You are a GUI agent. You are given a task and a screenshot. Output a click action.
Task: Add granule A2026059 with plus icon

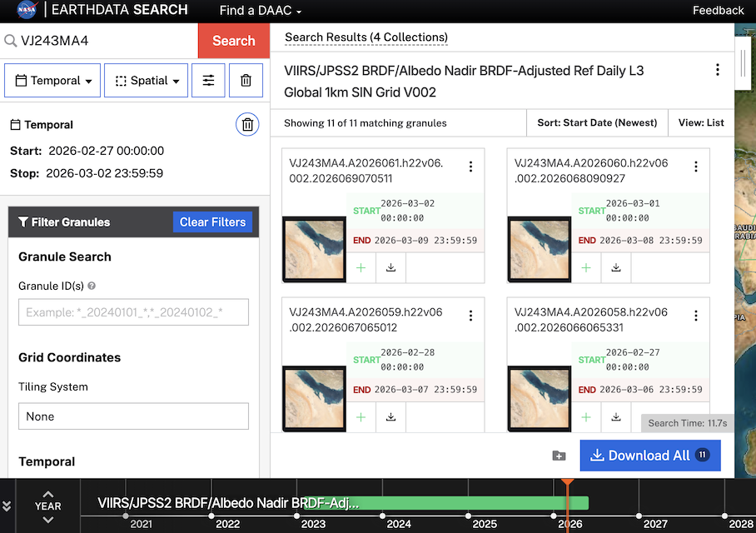[x=361, y=416]
